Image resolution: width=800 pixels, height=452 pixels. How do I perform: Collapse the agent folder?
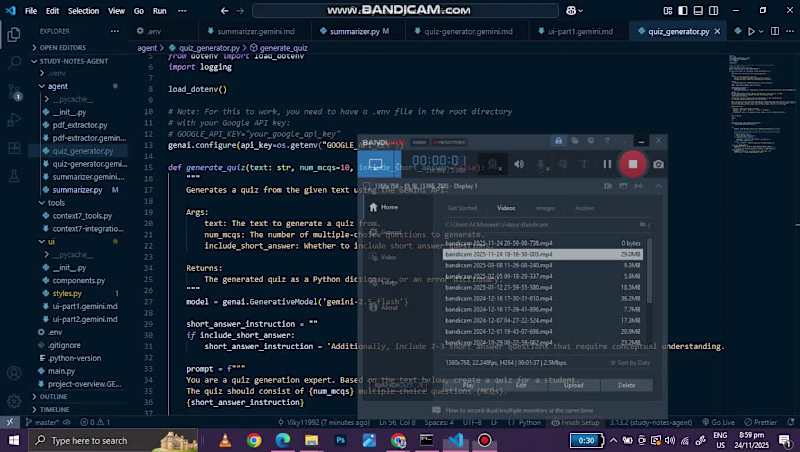pos(58,86)
